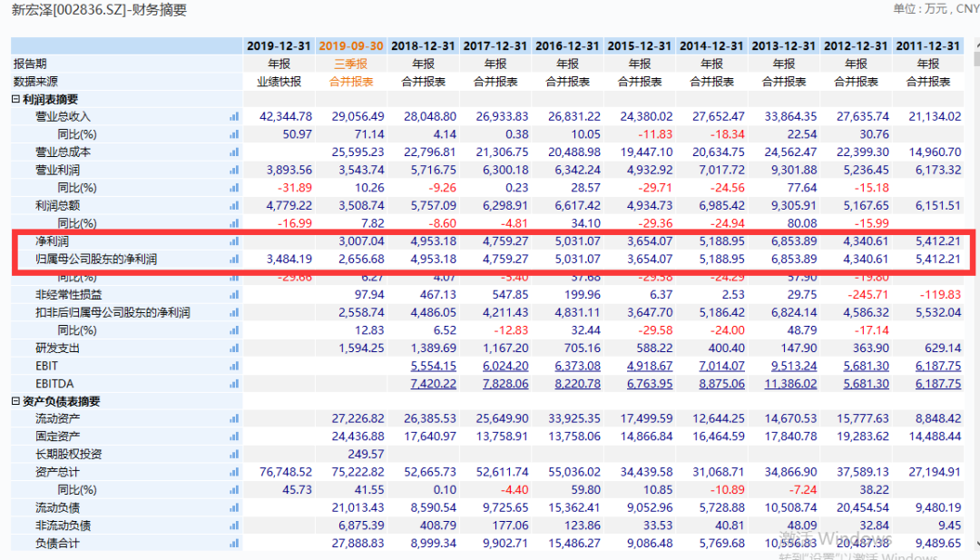Open the underlined value 9,513.24

(x=794, y=367)
